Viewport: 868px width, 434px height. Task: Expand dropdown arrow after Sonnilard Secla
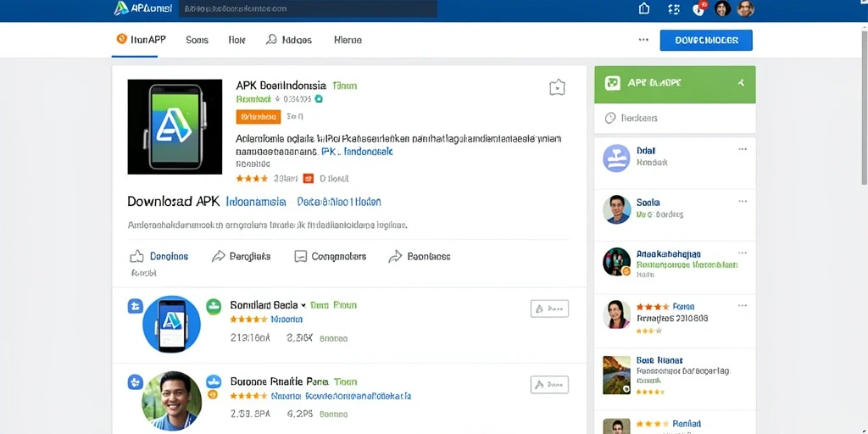point(303,305)
